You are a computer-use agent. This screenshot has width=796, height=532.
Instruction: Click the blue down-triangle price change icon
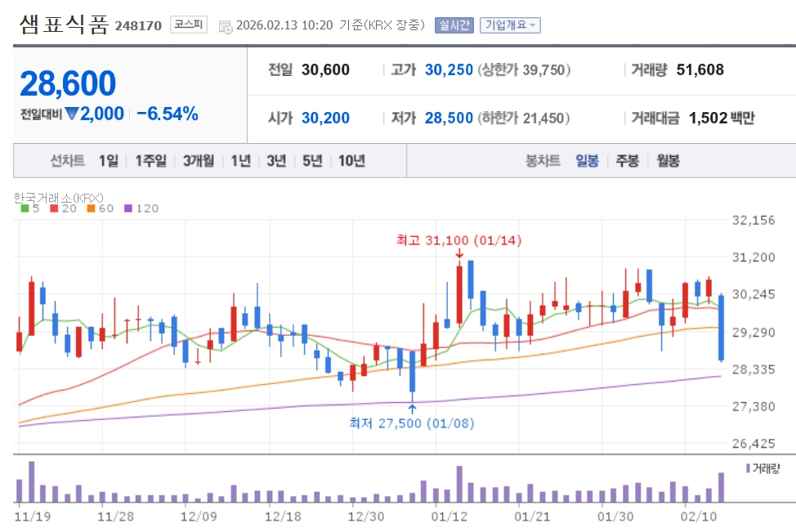(x=72, y=114)
